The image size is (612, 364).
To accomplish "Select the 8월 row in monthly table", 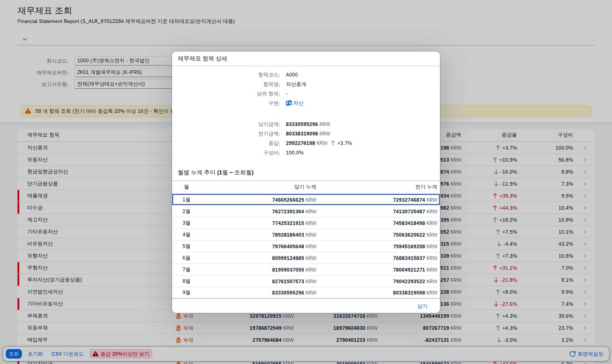I will click(x=306, y=281).
